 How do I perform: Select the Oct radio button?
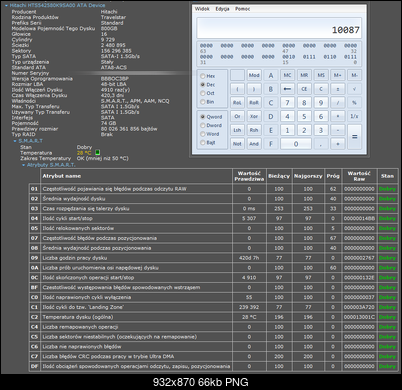(207, 93)
